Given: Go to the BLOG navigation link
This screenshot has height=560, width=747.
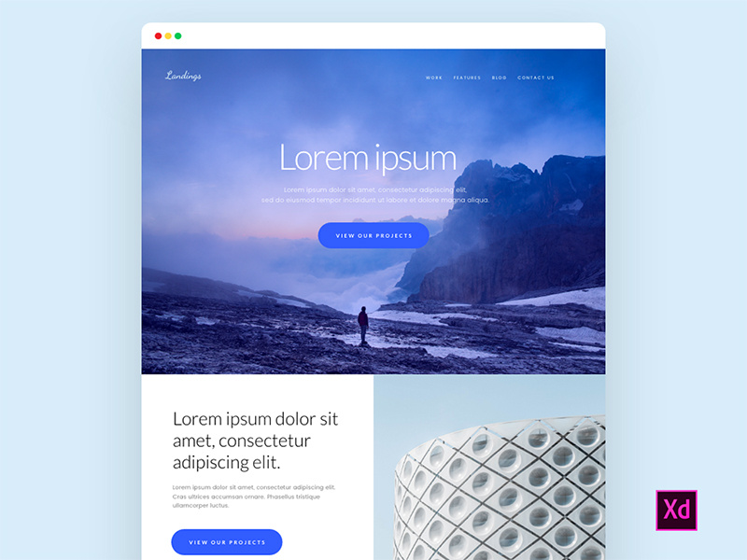Looking at the screenshot, I should (x=499, y=77).
